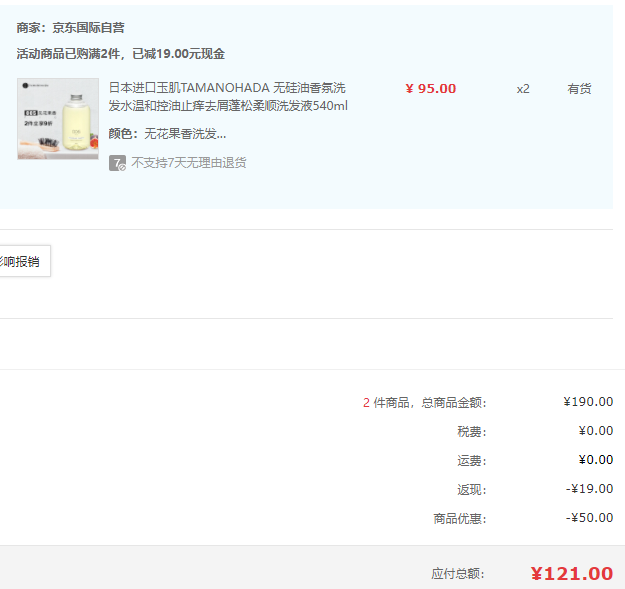Click the 响报销 button
The height and width of the screenshot is (589, 625).
click(x=24, y=261)
